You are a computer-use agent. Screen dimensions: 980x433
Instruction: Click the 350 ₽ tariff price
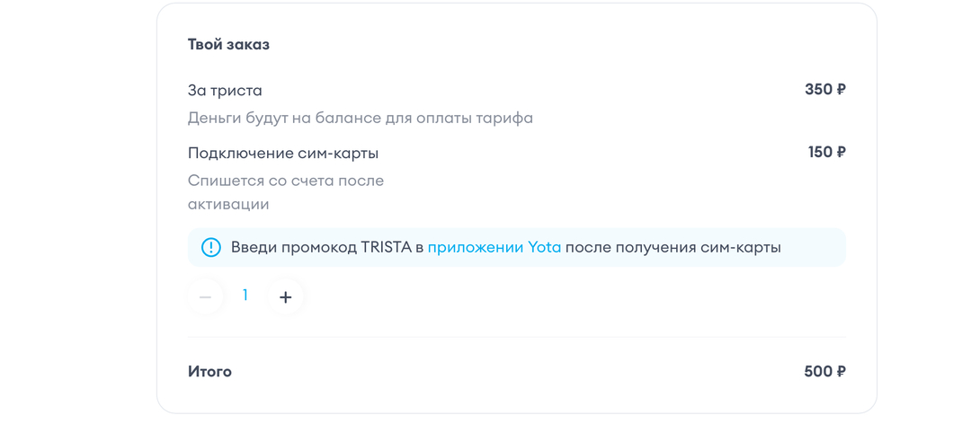[x=824, y=90]
